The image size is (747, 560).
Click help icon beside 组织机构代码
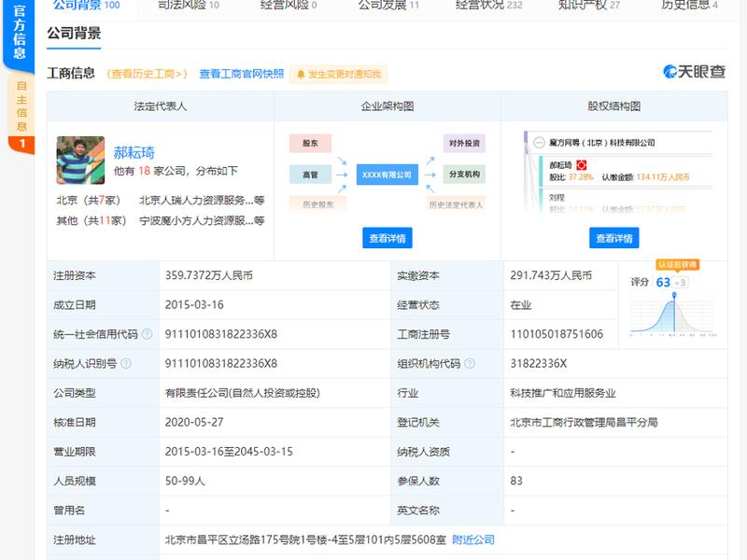click(x=470, y=363)
